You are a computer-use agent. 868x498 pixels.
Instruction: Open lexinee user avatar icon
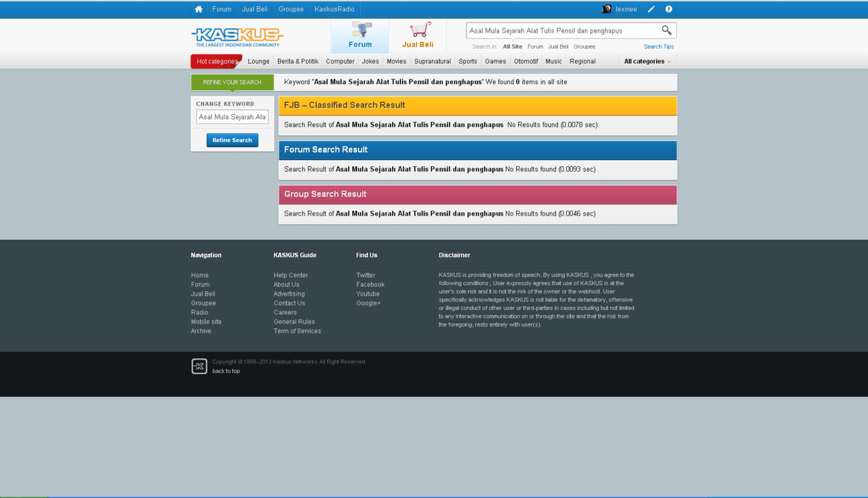(607, 9)
